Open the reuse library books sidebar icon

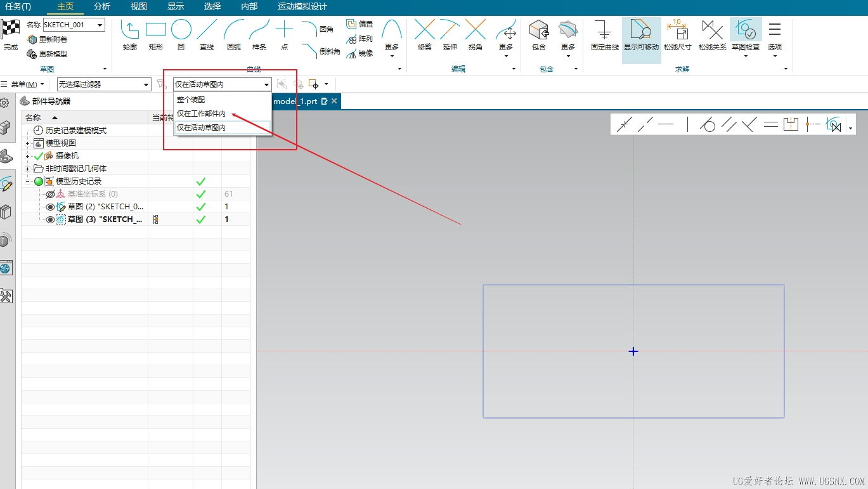click(x=6, y=212)
